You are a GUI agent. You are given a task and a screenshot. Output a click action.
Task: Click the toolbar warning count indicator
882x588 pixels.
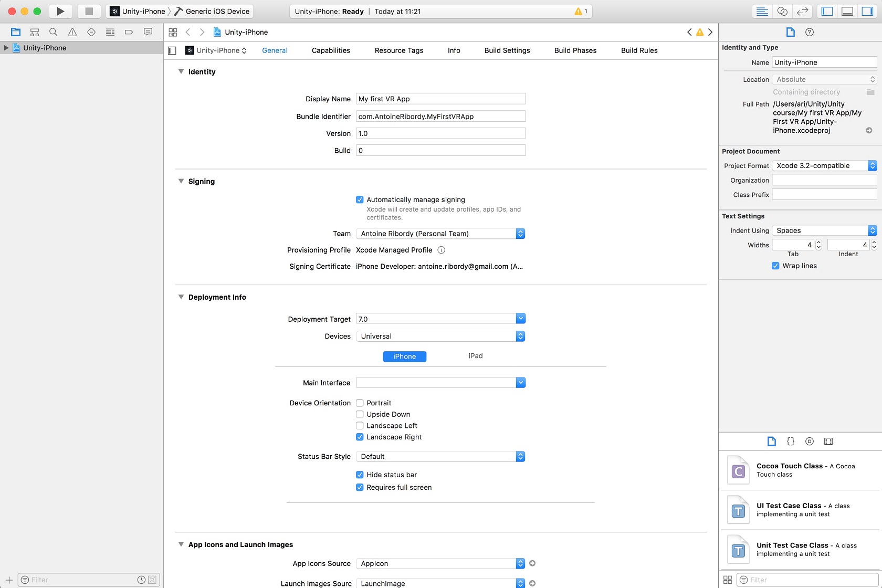pyautogui.click(x=581, y=11)
